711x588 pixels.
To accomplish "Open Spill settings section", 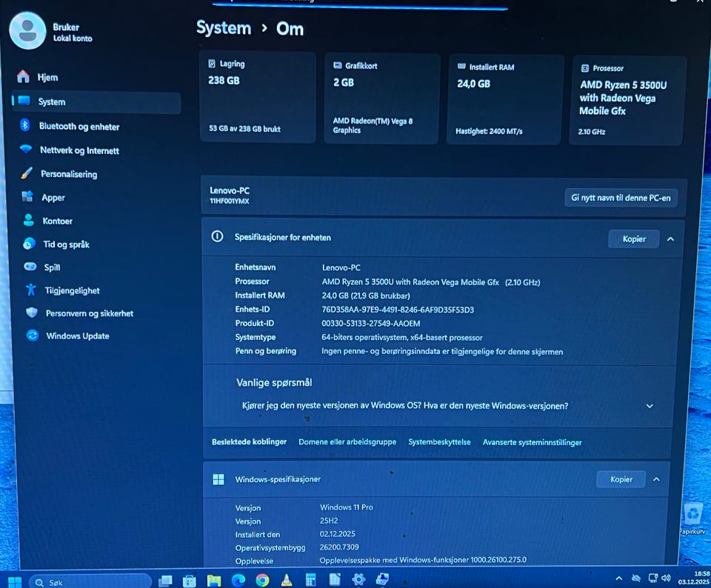I will pyautogui.click(x=41, y=267).
